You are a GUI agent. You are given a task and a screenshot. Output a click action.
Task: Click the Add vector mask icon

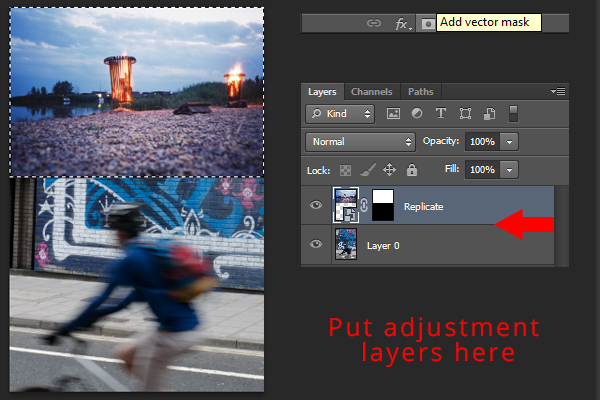427,24
